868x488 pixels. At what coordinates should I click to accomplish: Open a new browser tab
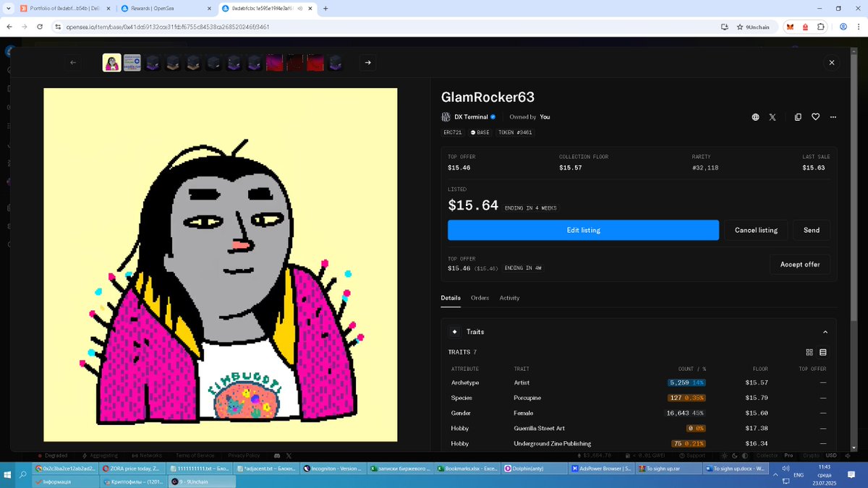click(325, 9)
